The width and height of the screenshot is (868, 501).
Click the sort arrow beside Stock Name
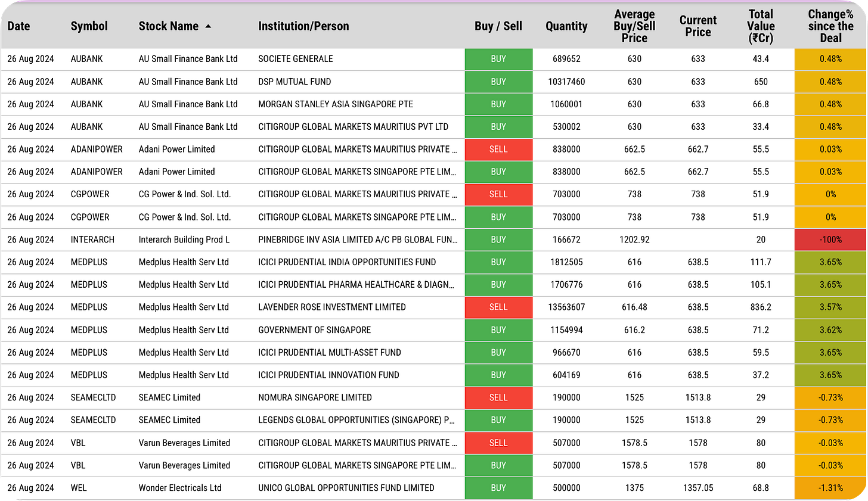(x=208, y=26)
